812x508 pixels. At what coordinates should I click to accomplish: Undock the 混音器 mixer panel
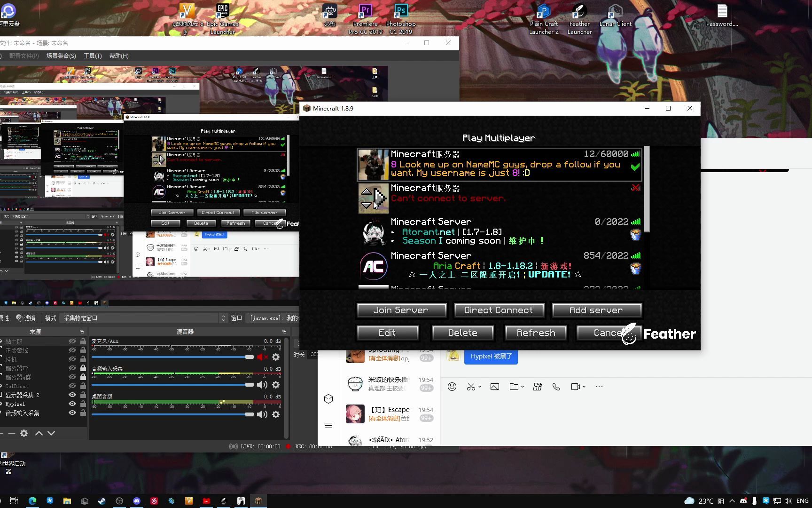[x=284, y=332]
